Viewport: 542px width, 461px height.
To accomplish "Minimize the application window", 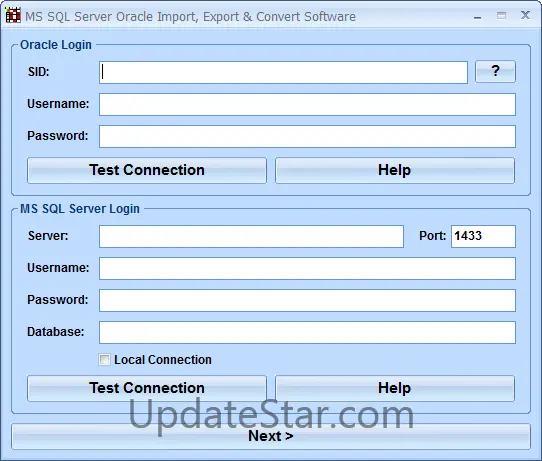I will 477,17.
